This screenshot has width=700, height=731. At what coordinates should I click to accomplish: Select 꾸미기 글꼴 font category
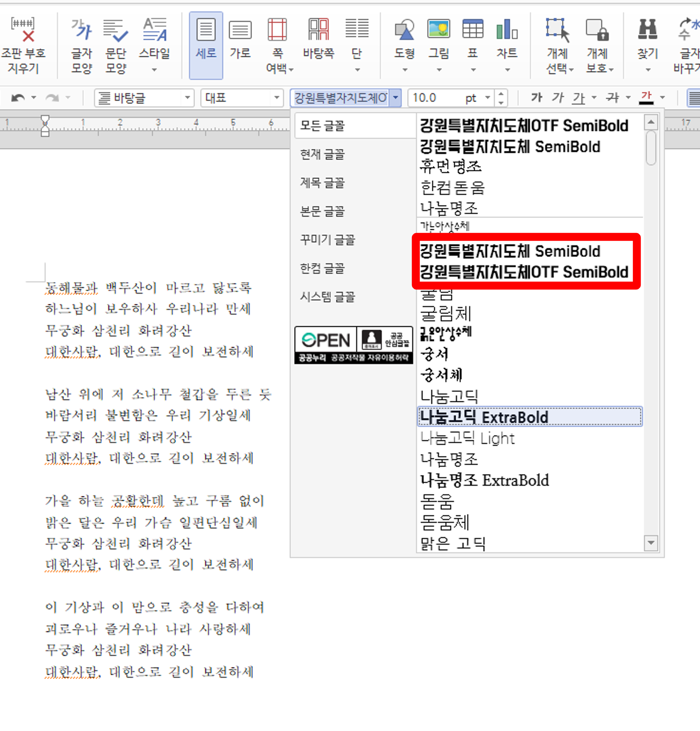pos(328,240)
